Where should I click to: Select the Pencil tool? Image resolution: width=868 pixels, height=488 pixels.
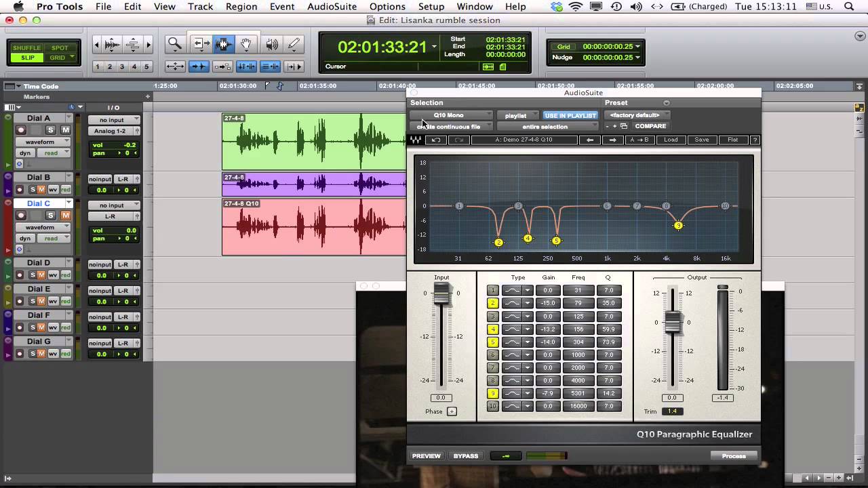[294, 45]
